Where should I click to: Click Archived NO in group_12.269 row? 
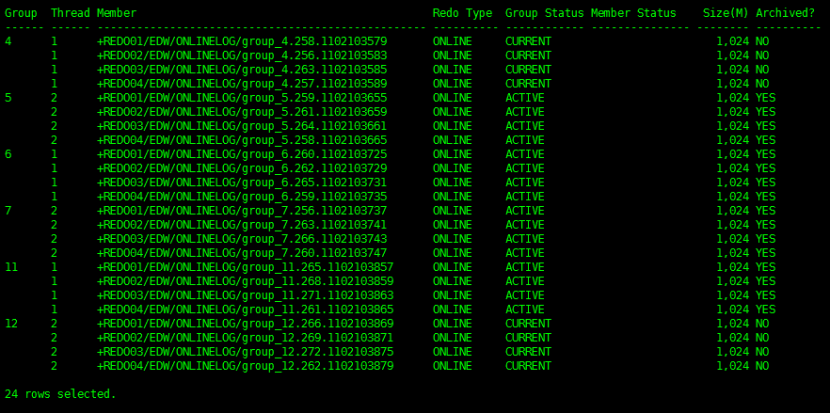(x=762, y=338)
